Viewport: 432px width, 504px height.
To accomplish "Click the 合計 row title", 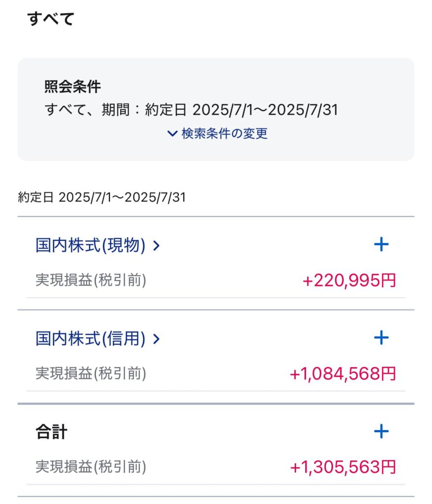I will (x=51, y=432).
